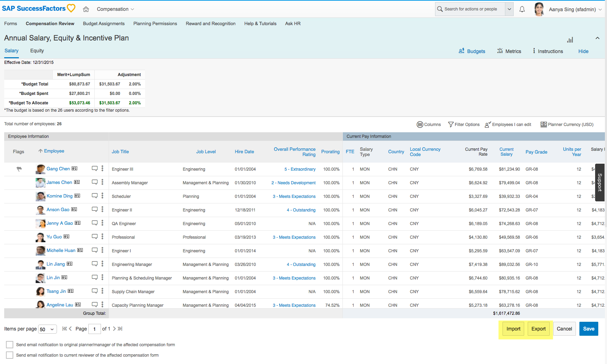The image size is (607, 364).
Task: Enable email notification to original planner/manager
Action: 10,345
